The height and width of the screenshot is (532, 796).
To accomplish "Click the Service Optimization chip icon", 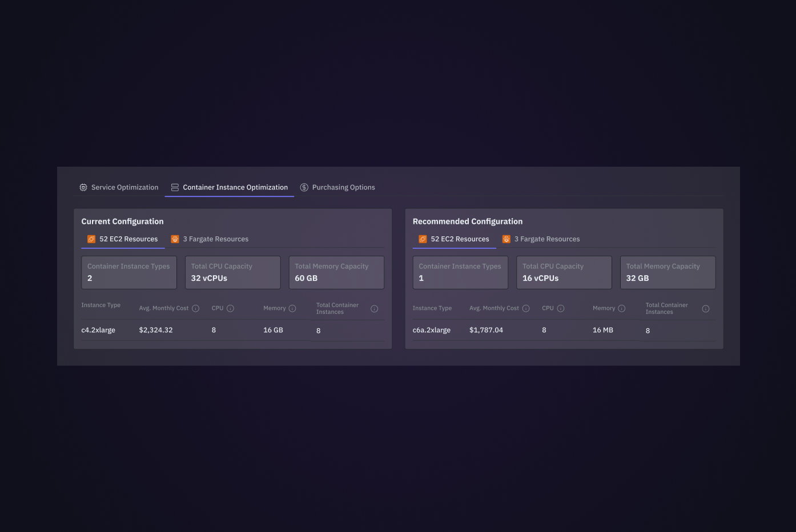I will 83,187.
